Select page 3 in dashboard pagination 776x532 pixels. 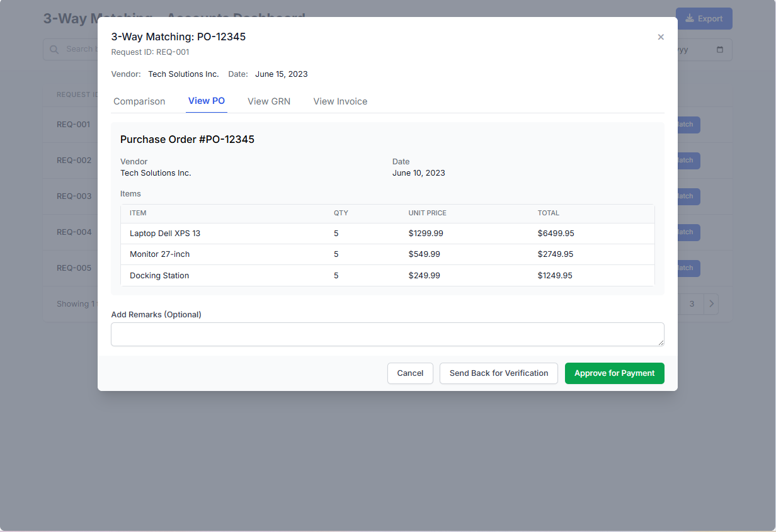pos(692,304)
